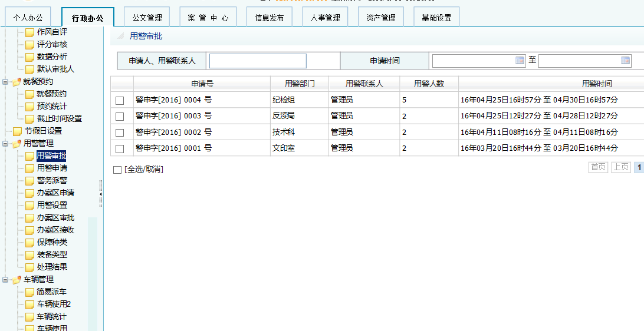This screenshot has width=644, height=331.
Task: Switch to the 公文管理 tab
Action: (x=147, y=18)
